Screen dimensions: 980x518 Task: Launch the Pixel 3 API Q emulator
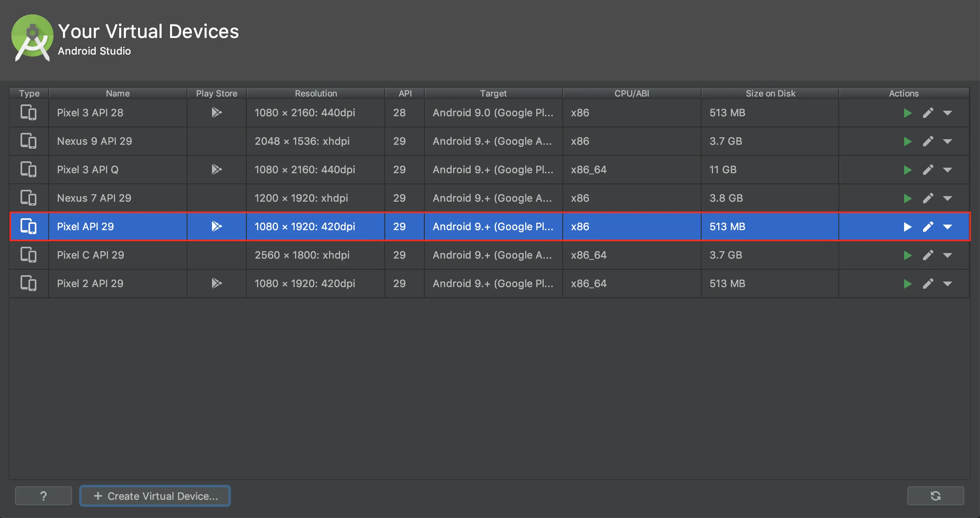[907, 170]
